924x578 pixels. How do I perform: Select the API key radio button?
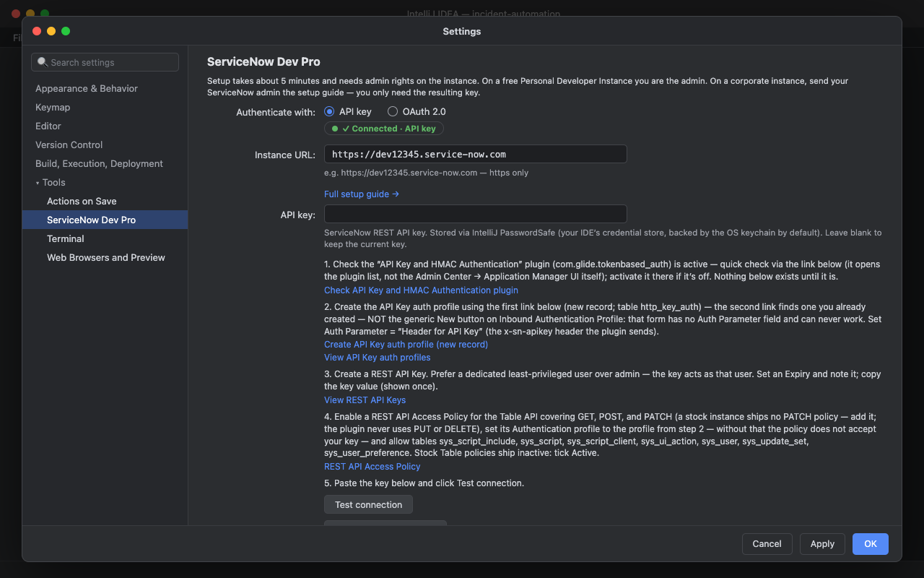pyautogui.click(x=329, y=111)
